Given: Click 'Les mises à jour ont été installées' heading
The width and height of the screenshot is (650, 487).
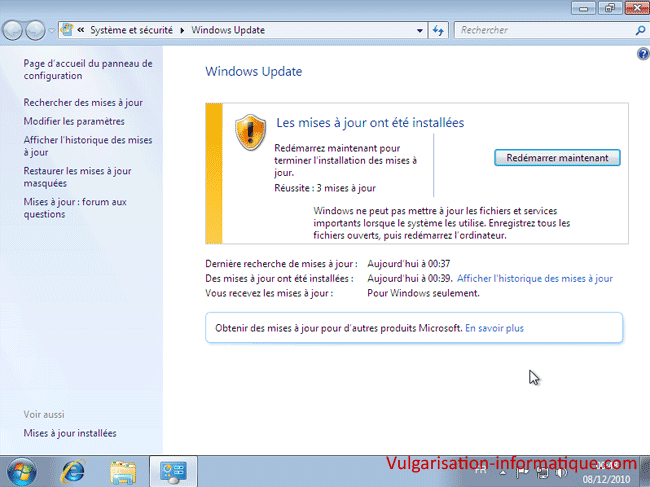Looking at the screenshot, I should click(370, 123).
